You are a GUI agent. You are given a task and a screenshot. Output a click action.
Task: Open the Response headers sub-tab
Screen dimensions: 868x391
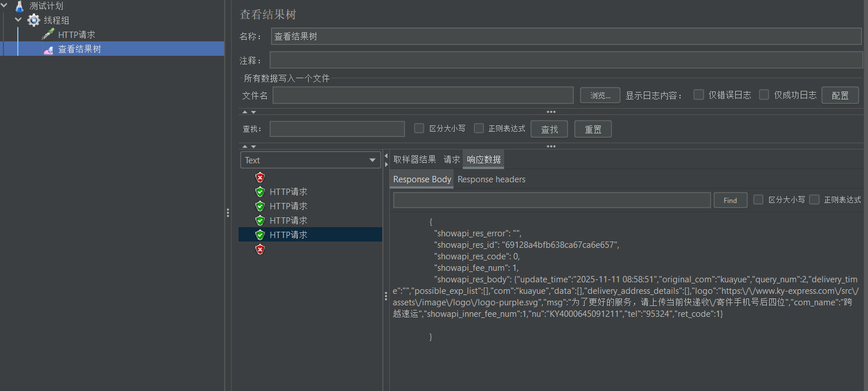491,179
